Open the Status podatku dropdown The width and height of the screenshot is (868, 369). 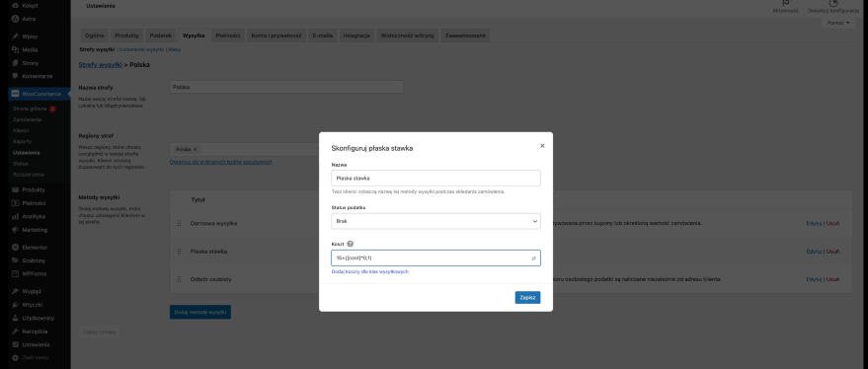point(435,221)
